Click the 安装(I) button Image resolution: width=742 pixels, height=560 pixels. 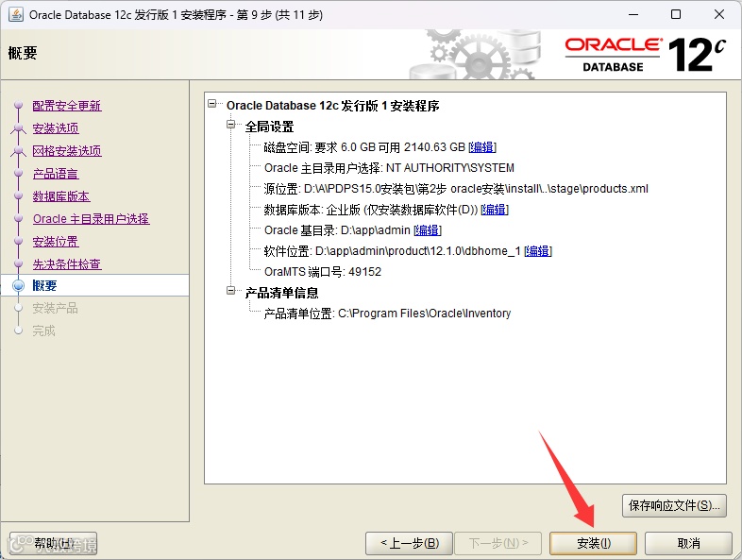pyautogui.click(x=594, y=543)
